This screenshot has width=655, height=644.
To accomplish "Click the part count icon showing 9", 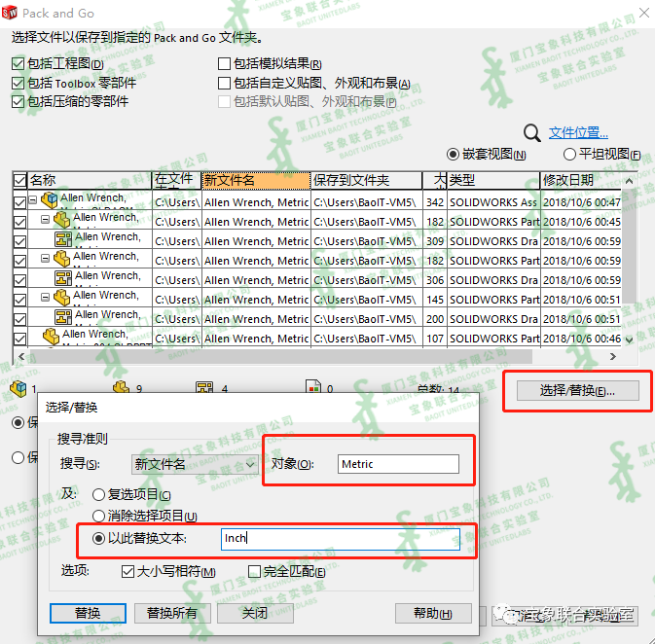I will pyautogui.click(x=121, y=387).
